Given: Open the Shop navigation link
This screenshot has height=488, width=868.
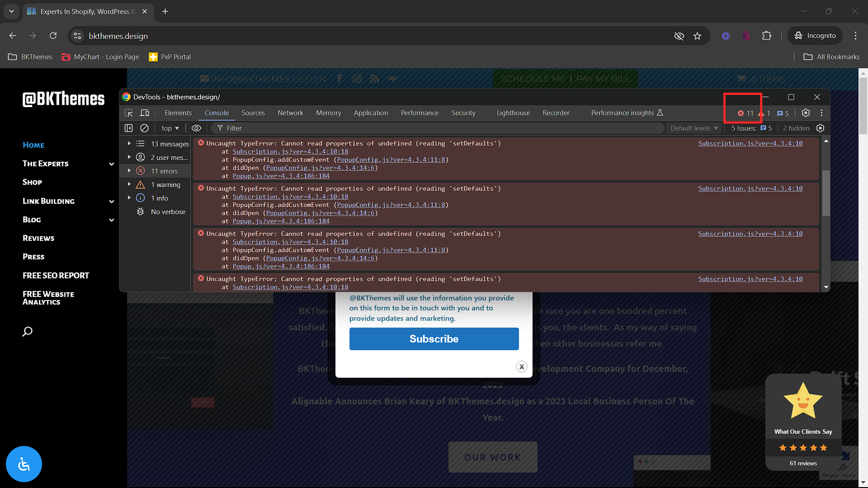Looking at the screenshot, I should click(32, 182).
